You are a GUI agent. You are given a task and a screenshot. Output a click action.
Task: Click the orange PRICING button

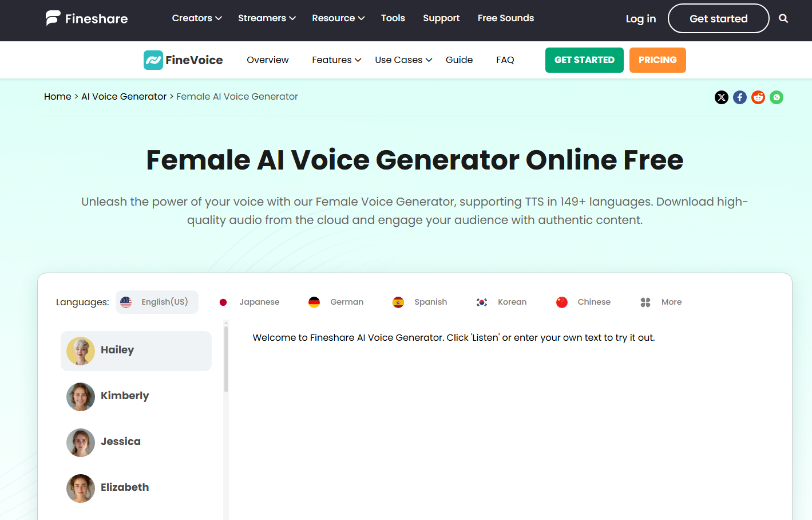pyautogui.click(x=657, y=60)
